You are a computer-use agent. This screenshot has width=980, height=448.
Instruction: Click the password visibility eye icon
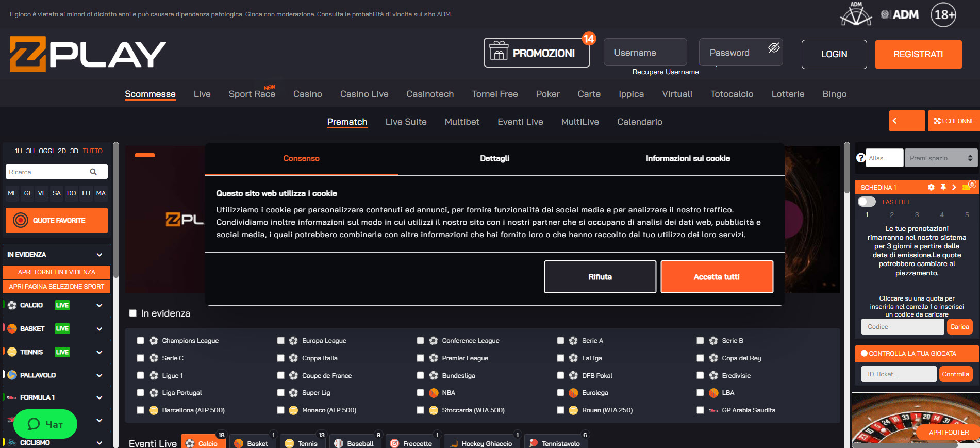click(x=774, y=48)
